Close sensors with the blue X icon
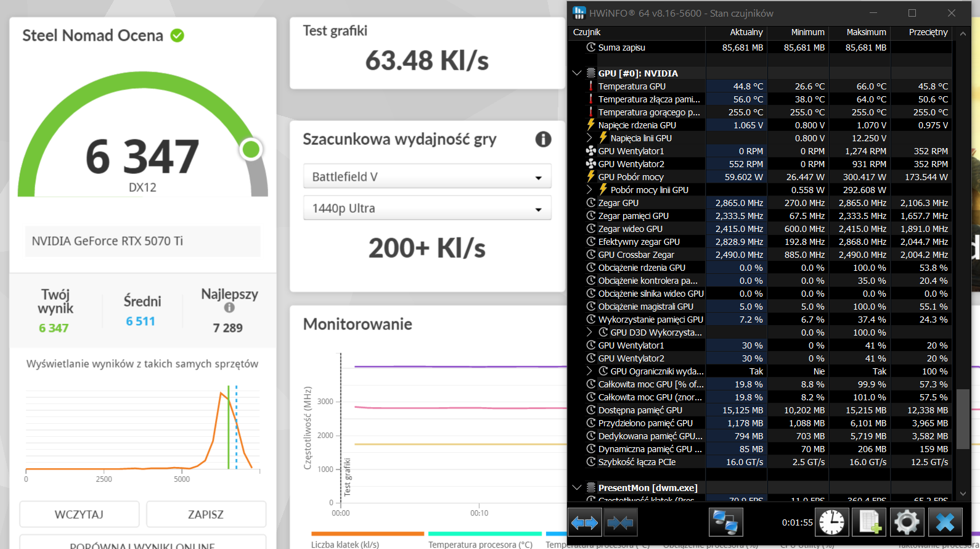 [x=945, y=522]
